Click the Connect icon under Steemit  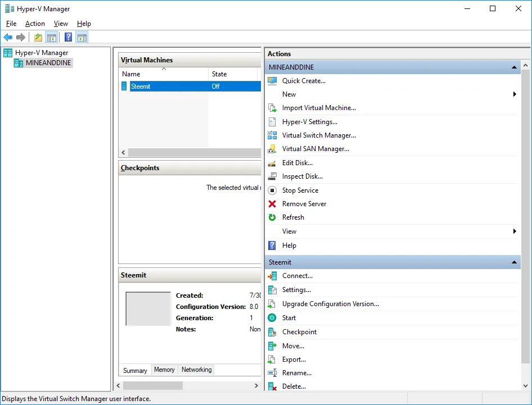[272, 276]
